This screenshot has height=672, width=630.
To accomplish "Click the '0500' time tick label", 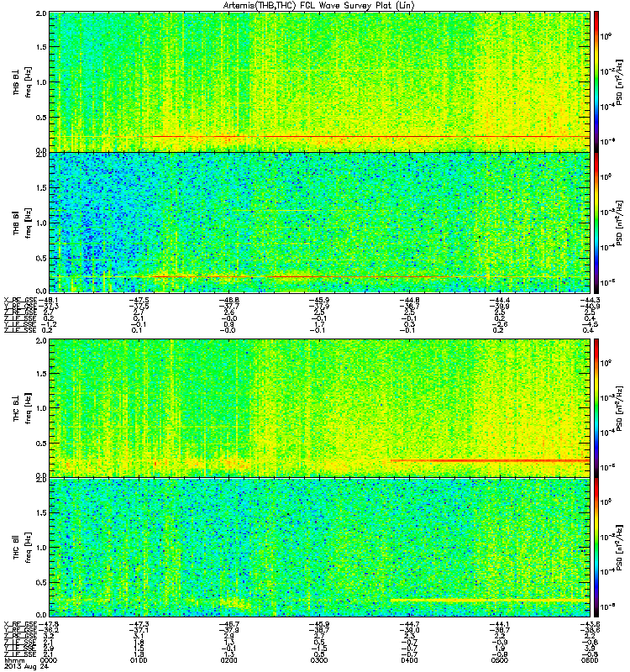I will [x=499, y=660].
